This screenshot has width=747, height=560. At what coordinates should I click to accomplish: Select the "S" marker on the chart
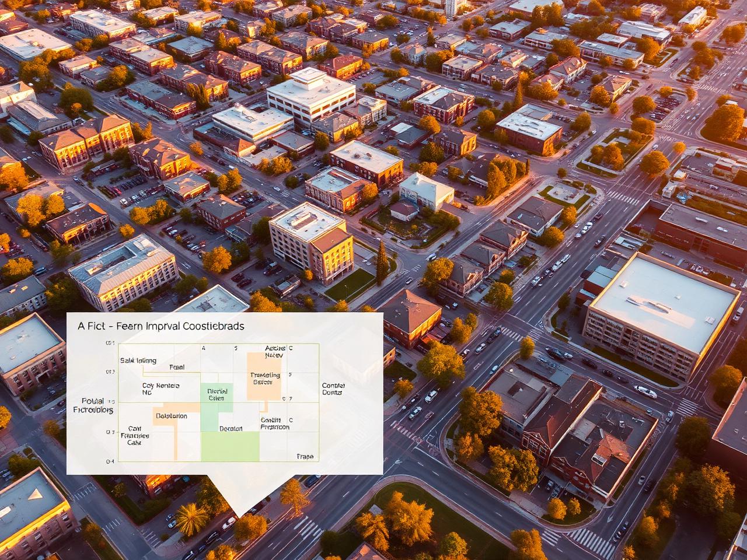[235, 348]
